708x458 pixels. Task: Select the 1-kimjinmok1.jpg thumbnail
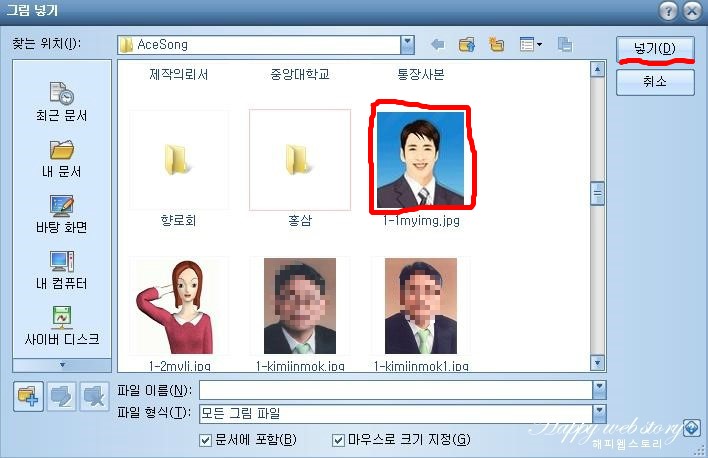[421, 306]
